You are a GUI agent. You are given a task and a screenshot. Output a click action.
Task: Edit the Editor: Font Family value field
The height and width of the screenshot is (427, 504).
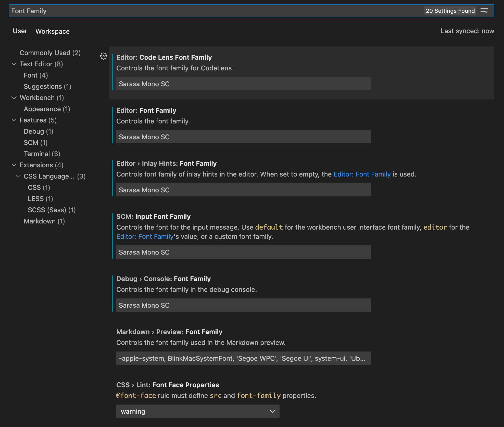[244, 137]
